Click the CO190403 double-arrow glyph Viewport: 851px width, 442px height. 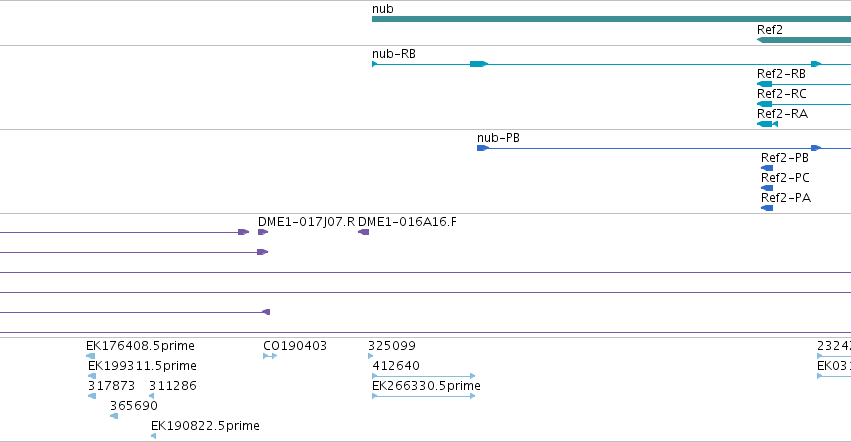tap(270, 356)
